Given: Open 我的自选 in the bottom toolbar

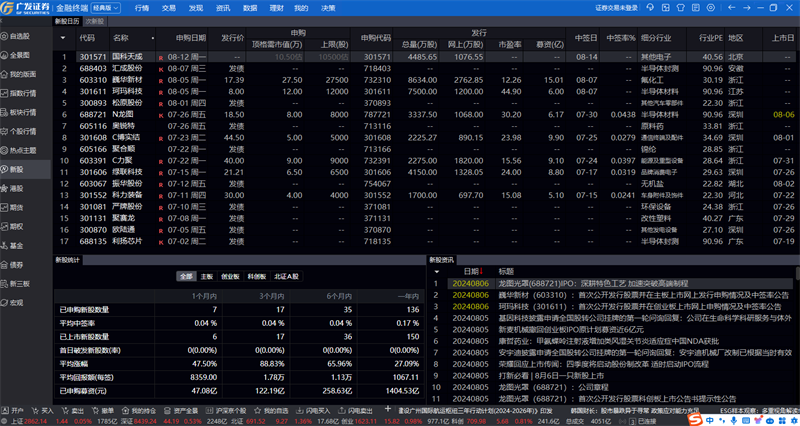Looking at the screenshot, I should coord(271,410).
